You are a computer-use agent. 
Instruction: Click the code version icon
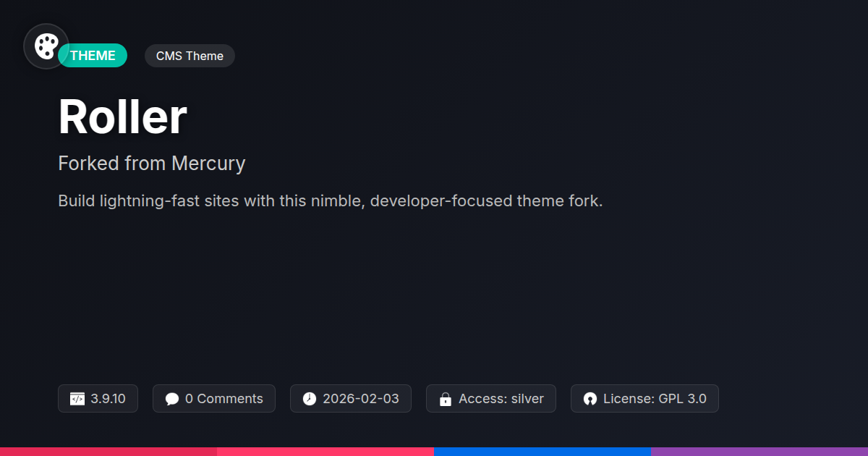77,399
